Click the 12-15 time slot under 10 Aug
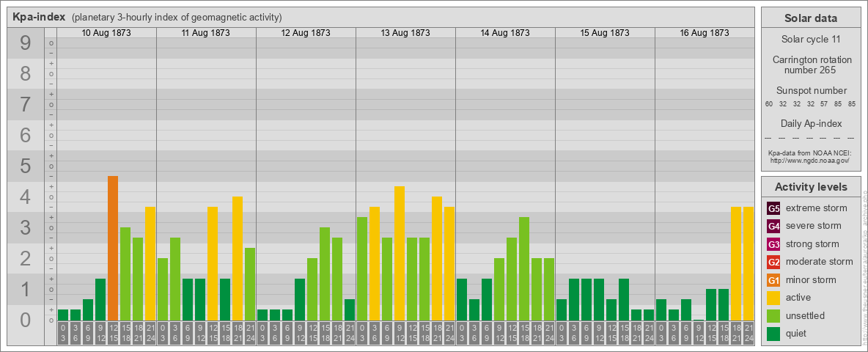Screen dimensions: 868x352 [113, 333]
